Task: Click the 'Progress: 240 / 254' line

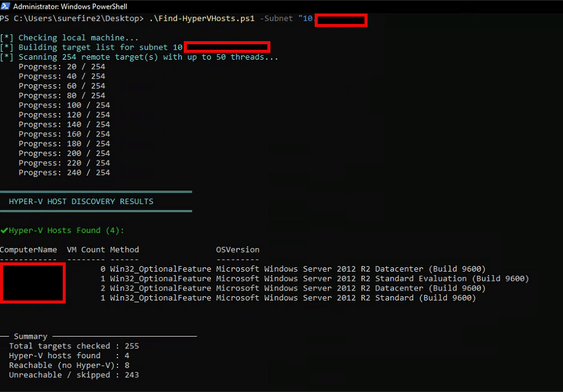Action: point(65,173)
